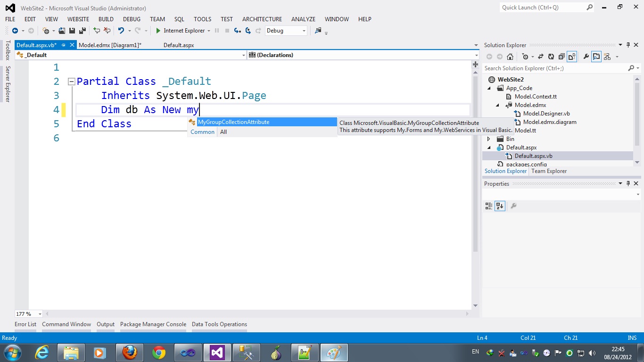The width and height of the screenshot is (644, 362).
Task: Close the Default.aspx.vb tab
Action: point(72,45)
